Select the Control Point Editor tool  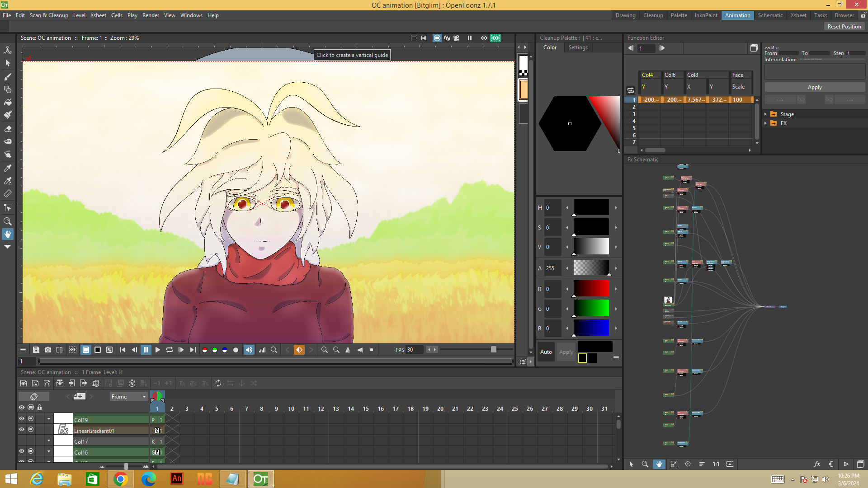[x=8, y=208]
